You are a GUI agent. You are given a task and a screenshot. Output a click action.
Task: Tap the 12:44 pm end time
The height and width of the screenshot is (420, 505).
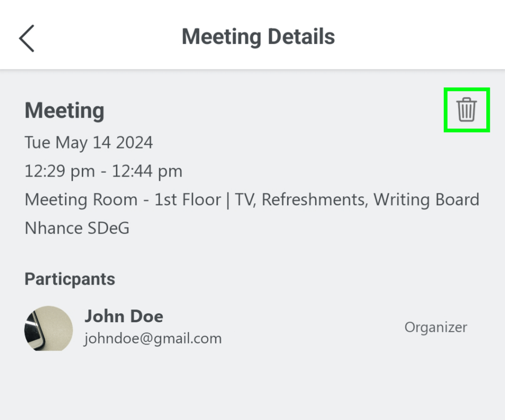147,171
